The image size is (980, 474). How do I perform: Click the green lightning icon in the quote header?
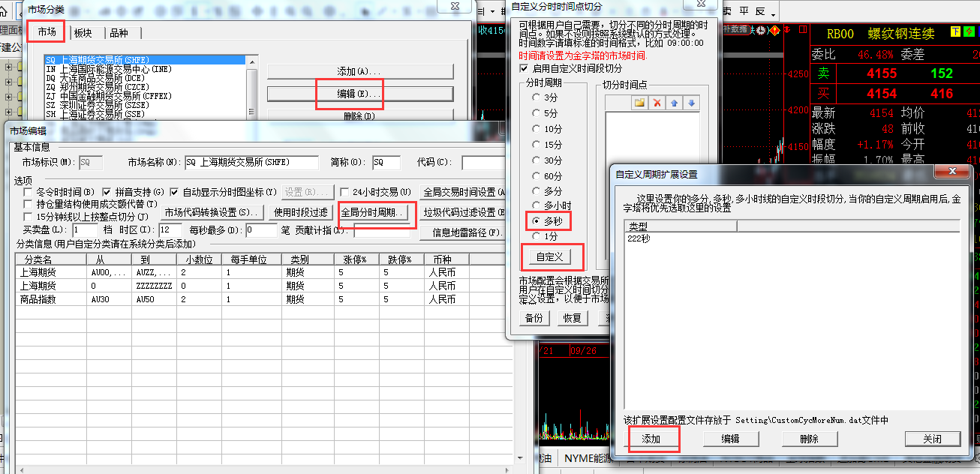click(969, 31)
